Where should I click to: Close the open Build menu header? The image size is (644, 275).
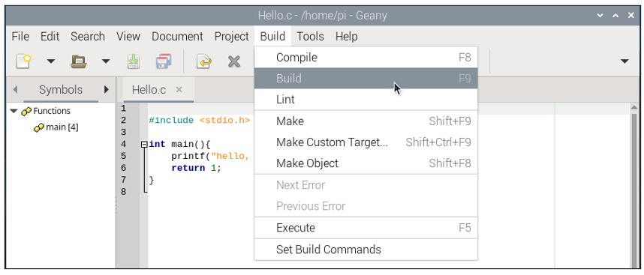coord(272,37)
